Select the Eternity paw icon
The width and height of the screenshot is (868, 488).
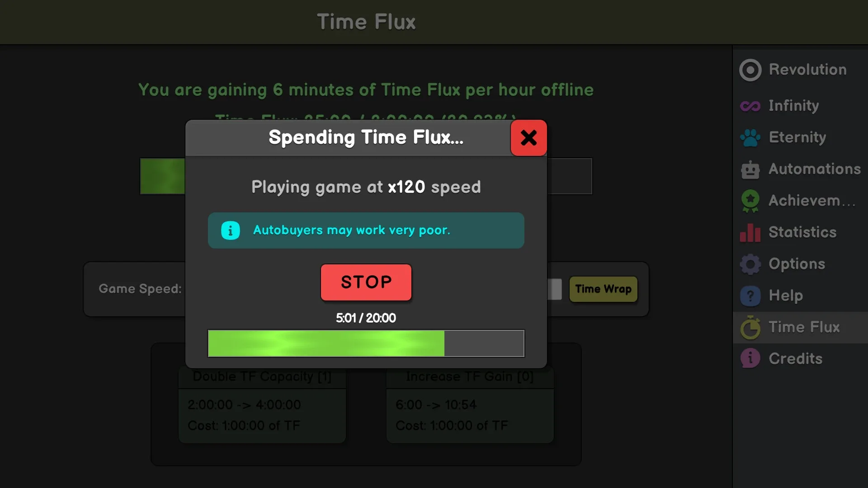coord(750,138)
